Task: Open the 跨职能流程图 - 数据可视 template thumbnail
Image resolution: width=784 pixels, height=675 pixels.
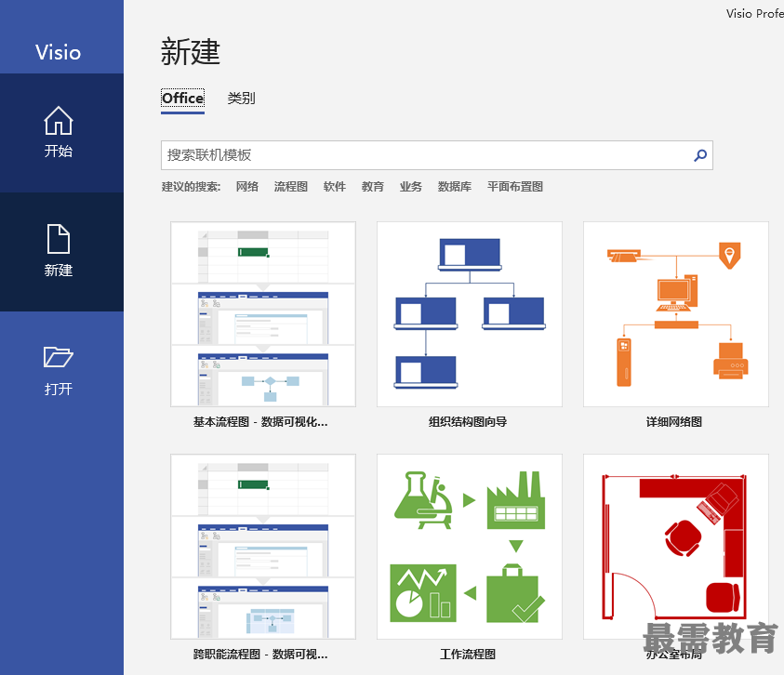Action: (x=263, y=547)
